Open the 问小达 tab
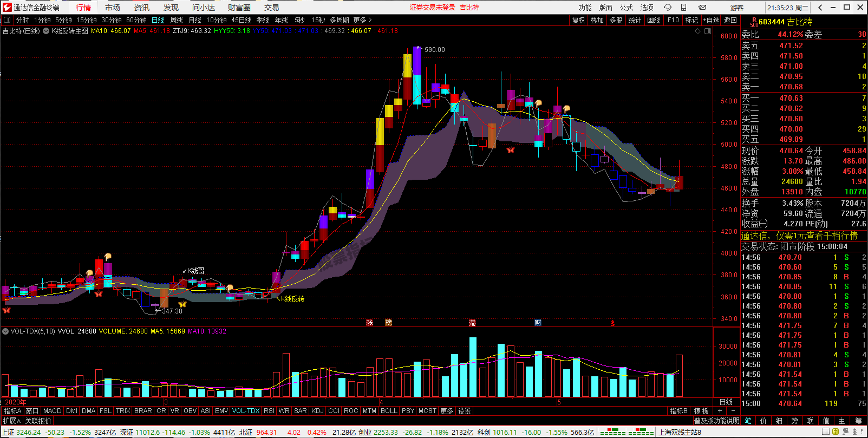Screen dimensions: 868x438 [x=204, y=8]
